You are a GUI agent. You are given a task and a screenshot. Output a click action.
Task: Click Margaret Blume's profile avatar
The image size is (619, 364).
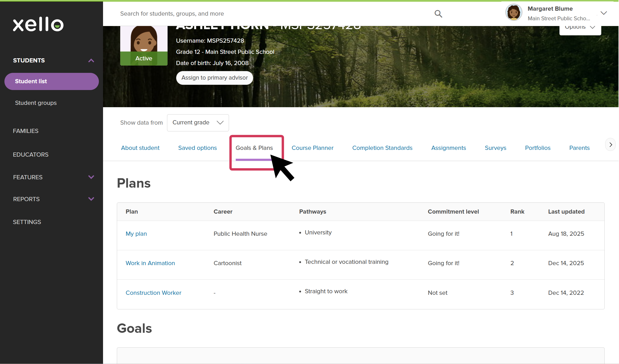(x=513, y=12)
